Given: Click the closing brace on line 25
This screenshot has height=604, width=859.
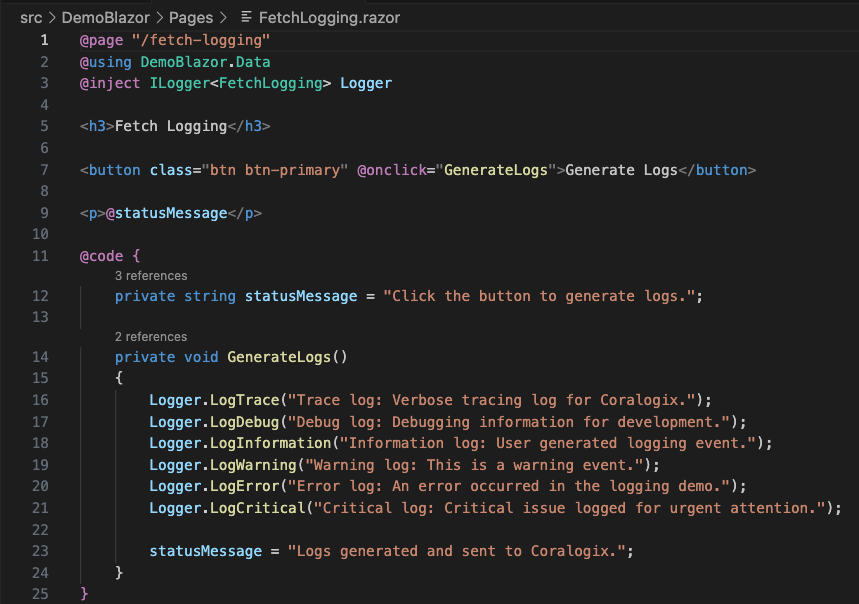Looking at the screenshot, I should click(x=84, y=594).
